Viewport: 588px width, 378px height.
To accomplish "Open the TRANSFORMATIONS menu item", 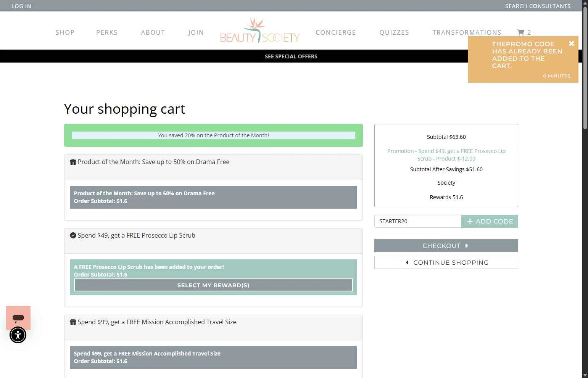I will [x=467, y=32].
